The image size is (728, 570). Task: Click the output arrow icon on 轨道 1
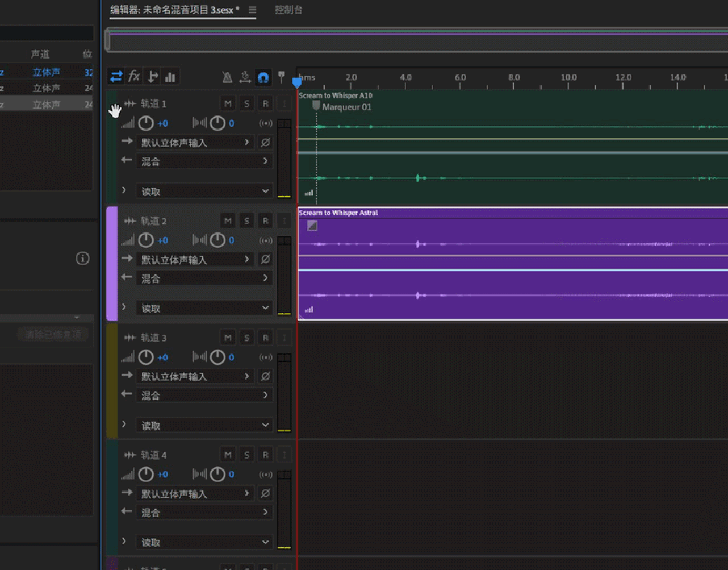click(127, 160)
